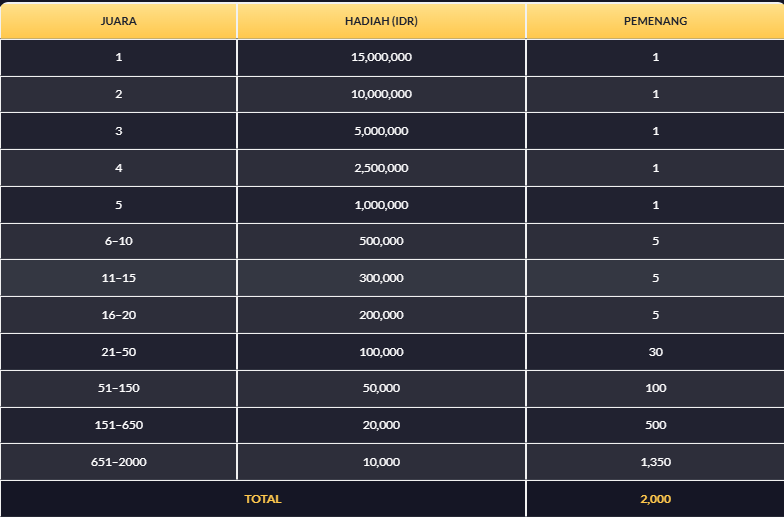Viewport: 784px width, 517px height.
Task: Click the 1,350 winners cell
Action: 655,462
